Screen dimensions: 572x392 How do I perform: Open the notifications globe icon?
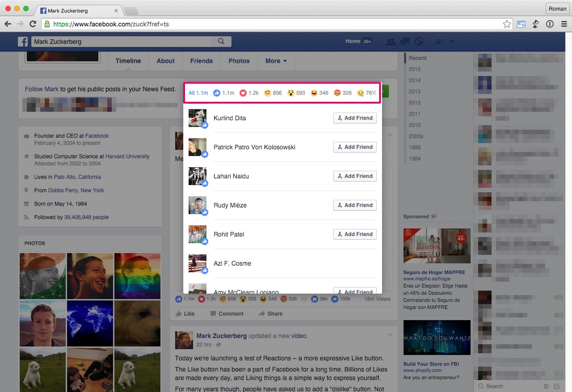tap(419, 42)
